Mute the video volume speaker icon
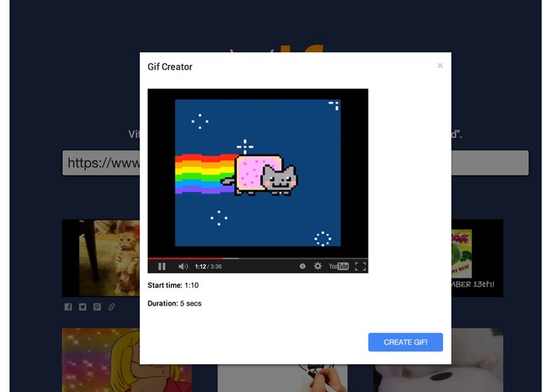This screenshot has height=392, width=552. pos(183,267)
